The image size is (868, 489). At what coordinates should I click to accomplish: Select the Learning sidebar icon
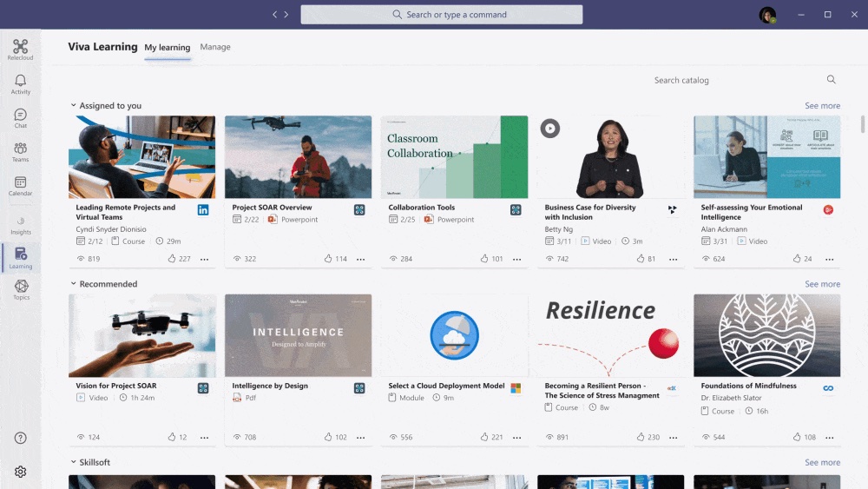click(x=21, y=257)
